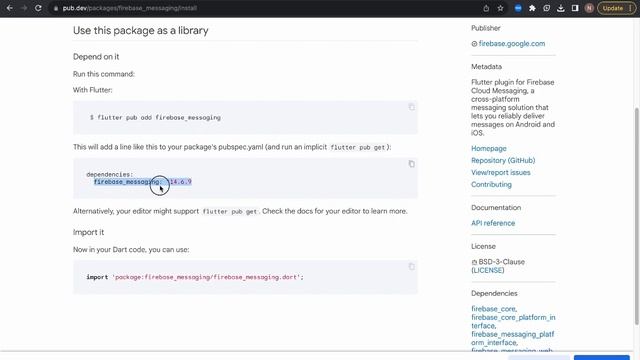Open the browser three-dot menu
The width and height of the screenshot is (640, 360).
[x=631, y=8]
